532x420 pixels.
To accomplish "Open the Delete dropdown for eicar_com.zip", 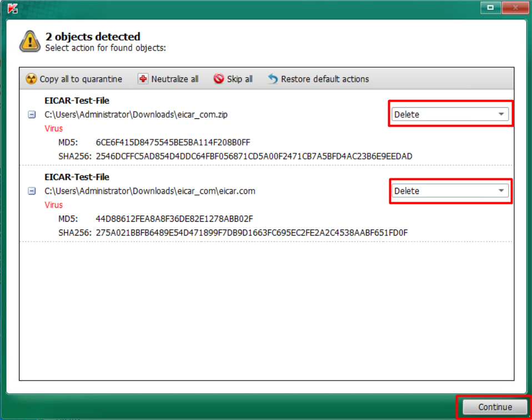I will tap(450, 114).
